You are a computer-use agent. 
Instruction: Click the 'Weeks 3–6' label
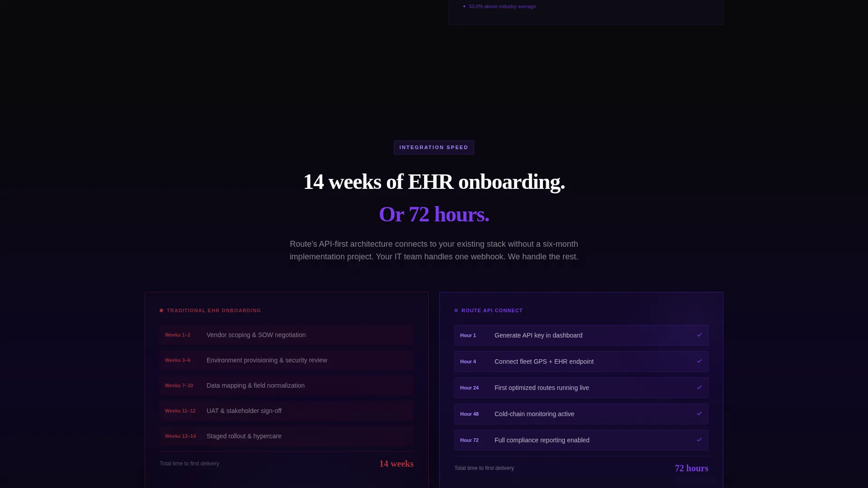tap(178, 360)
